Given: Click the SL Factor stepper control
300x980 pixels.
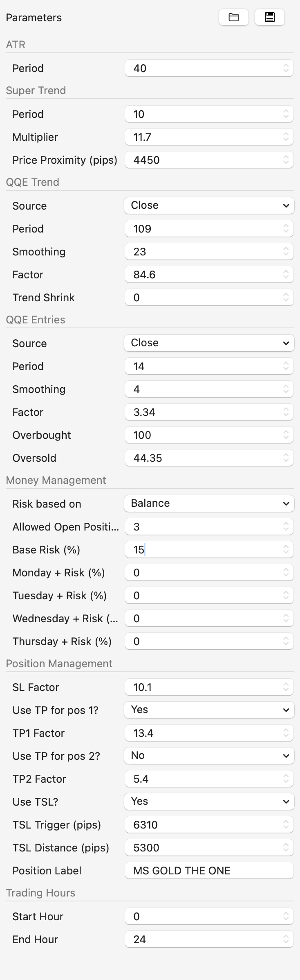Looking at the screenshot, I should (x=286, y=687).
